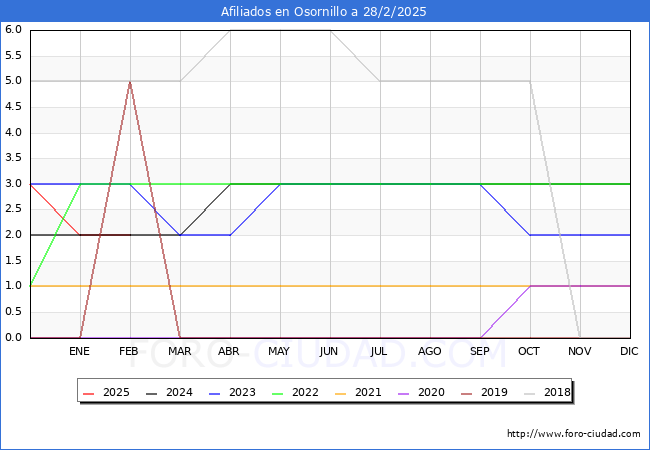Click the purple 2020 legend color swatch

click(x=403, y=393)
